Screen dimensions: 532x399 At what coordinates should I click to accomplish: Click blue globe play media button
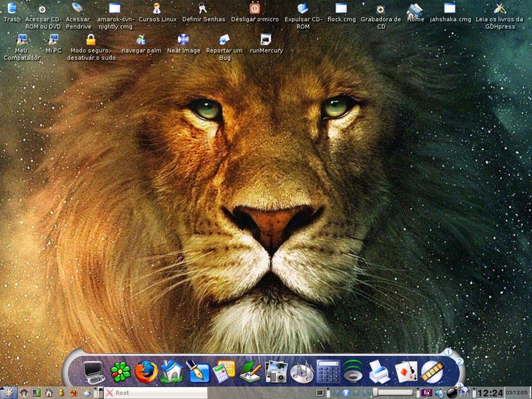coord(346,393)
